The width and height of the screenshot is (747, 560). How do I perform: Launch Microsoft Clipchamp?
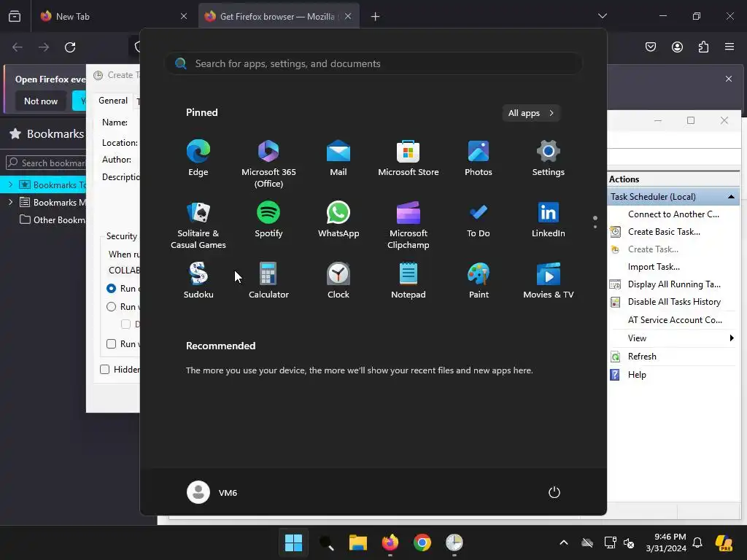pyautogui.click(x=409, y=225)
